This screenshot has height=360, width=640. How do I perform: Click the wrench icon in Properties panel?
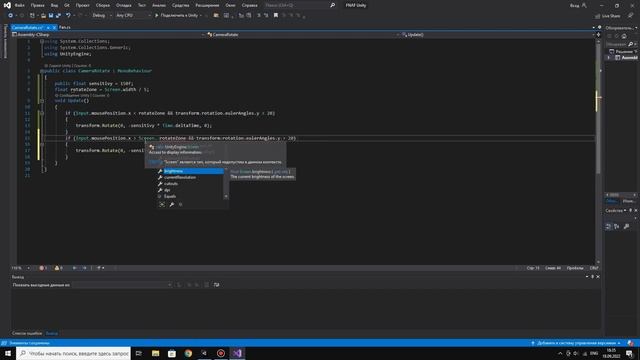coord(626,227)
